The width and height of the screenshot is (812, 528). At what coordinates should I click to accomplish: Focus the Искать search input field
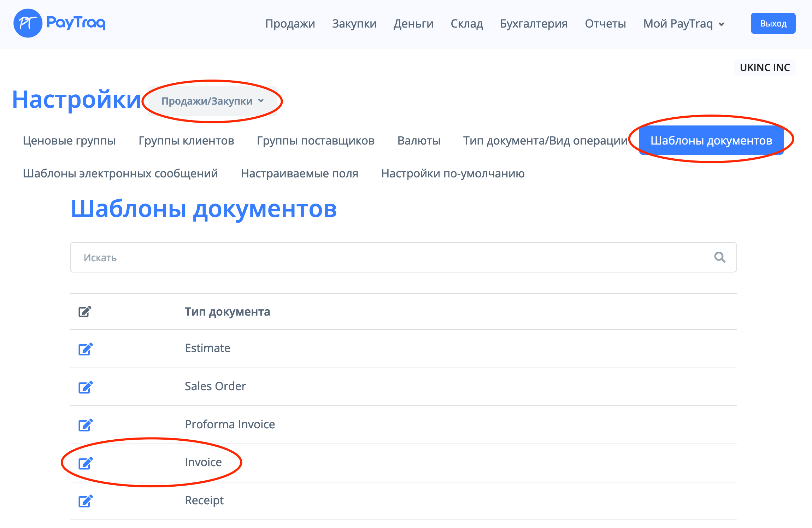click(x=389, y=257)
